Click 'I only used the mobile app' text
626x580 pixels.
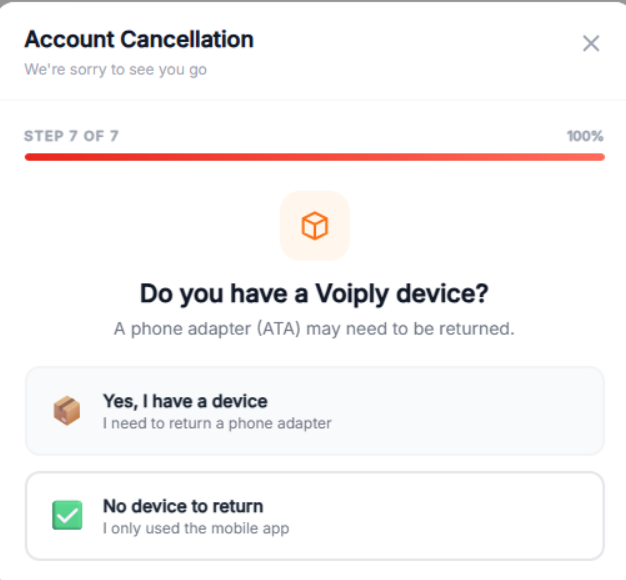click(196, 528)
